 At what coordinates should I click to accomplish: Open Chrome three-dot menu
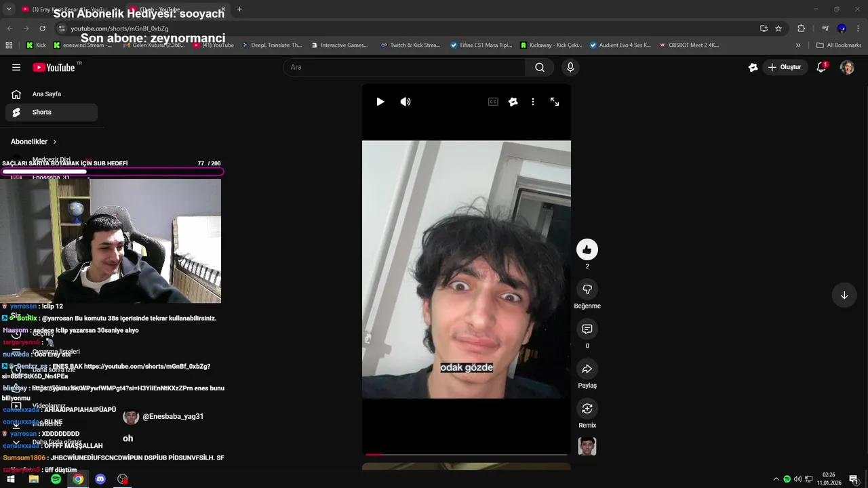click(858, 28)
